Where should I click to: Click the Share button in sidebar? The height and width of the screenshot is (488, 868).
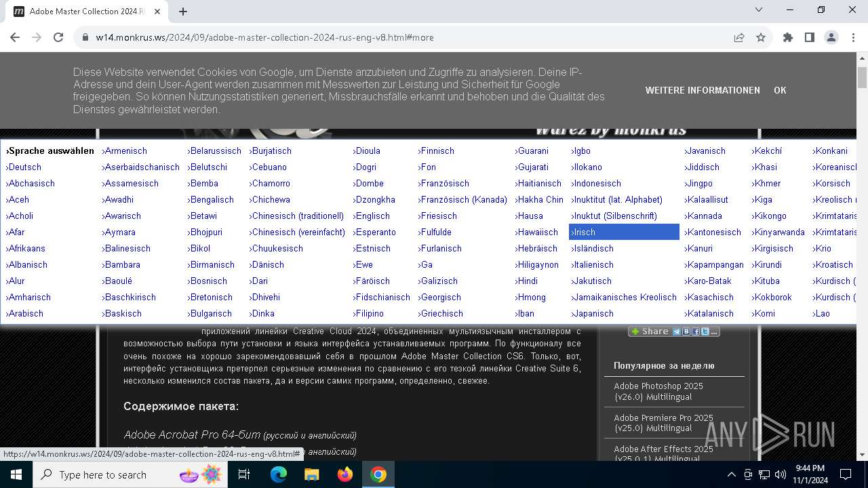click(673, 331)
